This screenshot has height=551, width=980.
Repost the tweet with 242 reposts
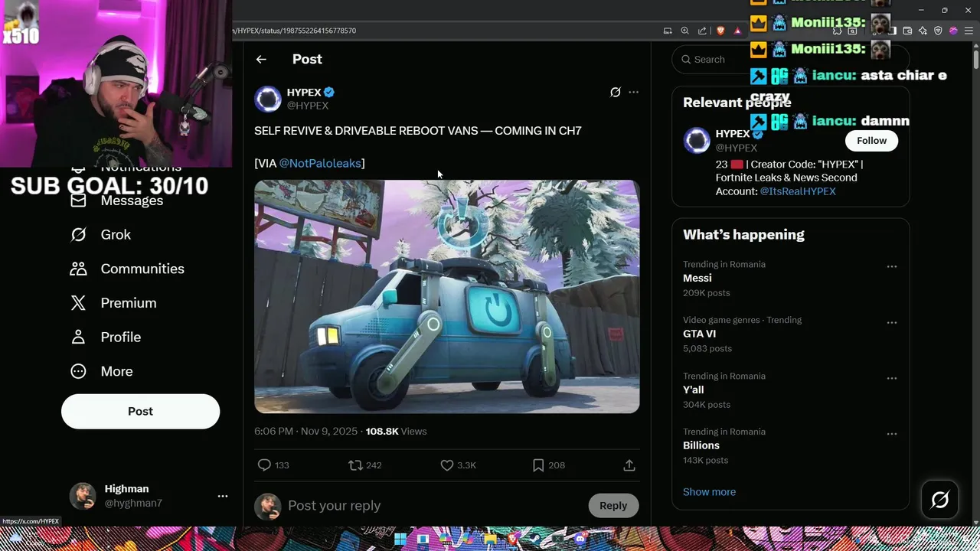click(355, 465)
